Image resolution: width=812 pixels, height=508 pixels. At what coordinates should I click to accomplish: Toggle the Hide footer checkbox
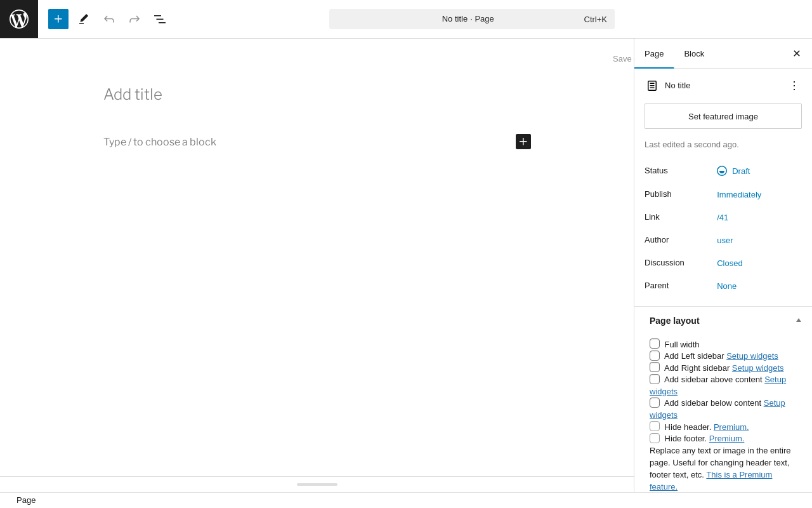[x=655, y=438]
